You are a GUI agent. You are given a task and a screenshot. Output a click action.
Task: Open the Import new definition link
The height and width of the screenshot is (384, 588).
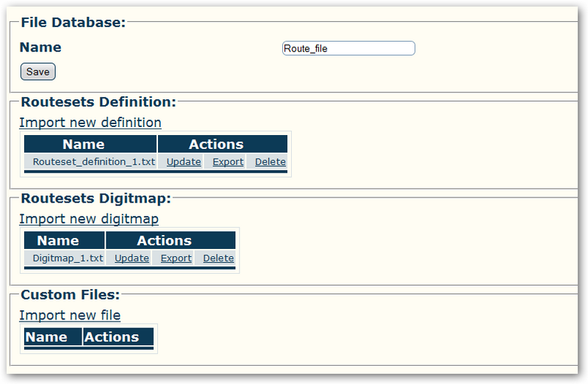pyautogui.click(x=90, y=123)
